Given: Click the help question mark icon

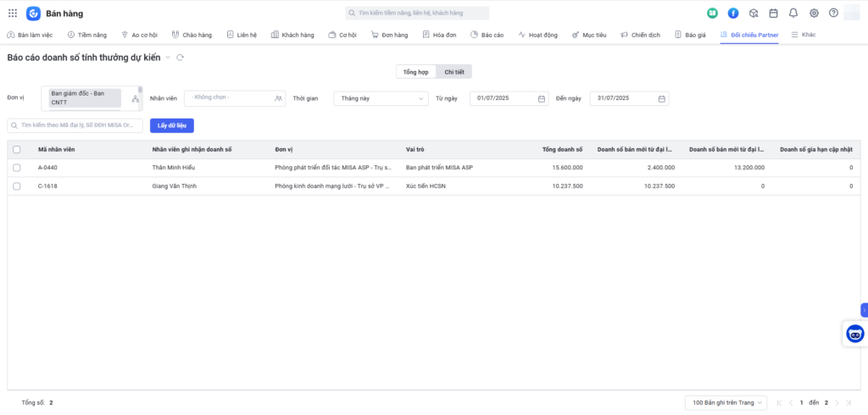Looking at the screenshot, I should point(833,13).
